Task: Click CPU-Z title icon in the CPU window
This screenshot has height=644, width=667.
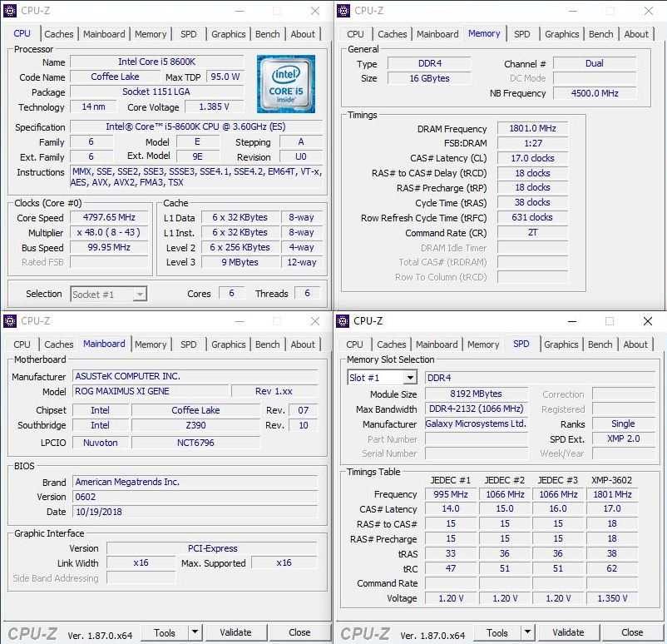Action: (x=11, y=11)
